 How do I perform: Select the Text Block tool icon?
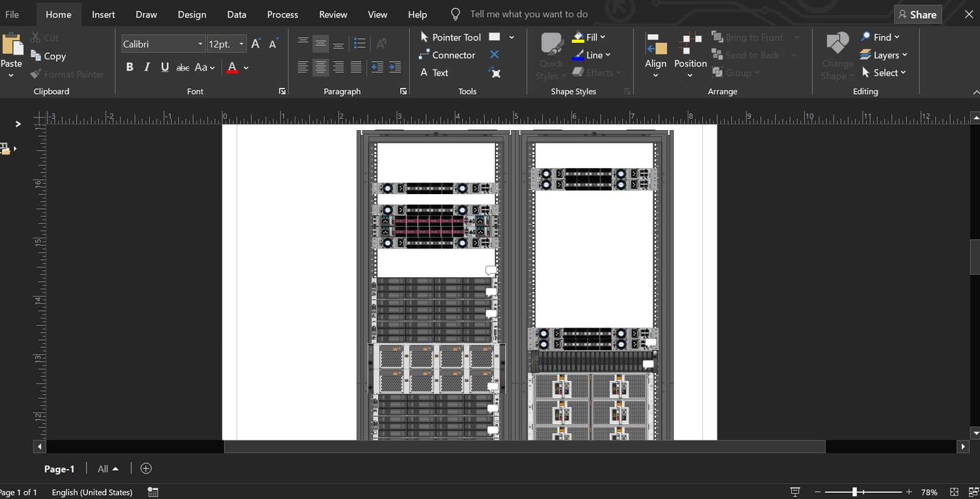tap(495, 72)
